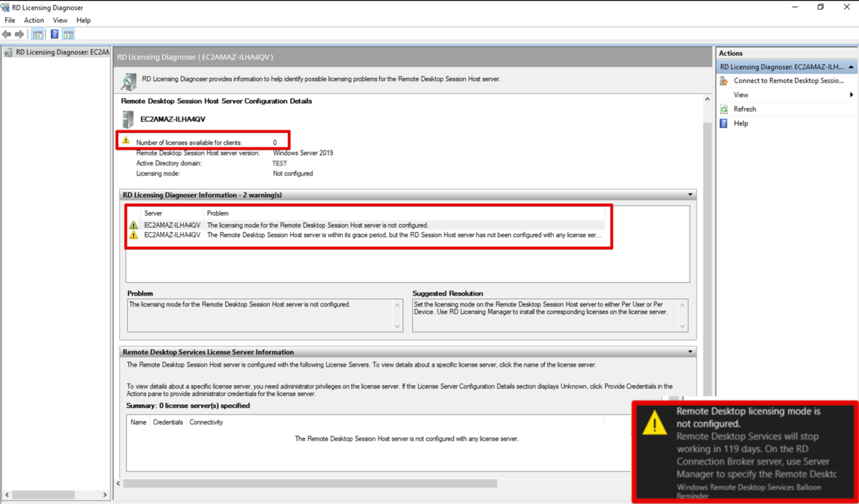Screen dimensions: 859x504
Task: Click the Name column header in license server list
Action: [139, 422]
